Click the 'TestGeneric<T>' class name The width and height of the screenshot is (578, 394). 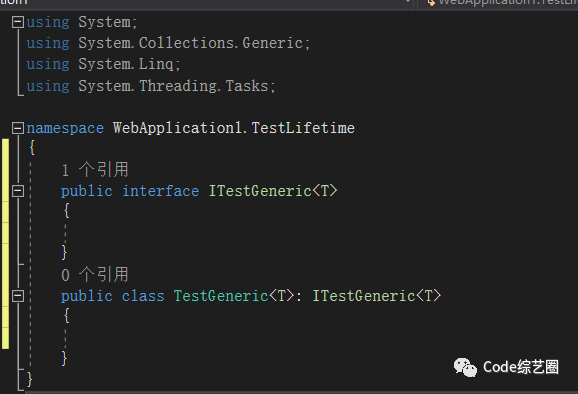tap(234, 296)
